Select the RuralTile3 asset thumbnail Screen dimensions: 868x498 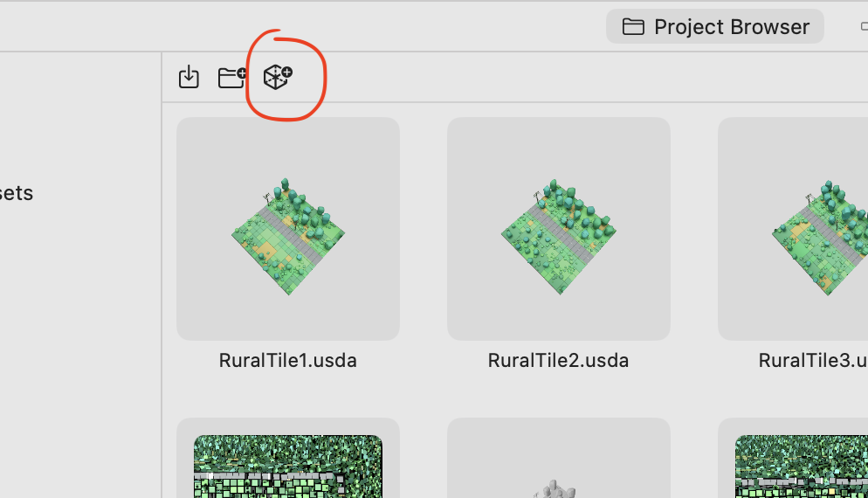pyautogui.click(x=793, y=229)
